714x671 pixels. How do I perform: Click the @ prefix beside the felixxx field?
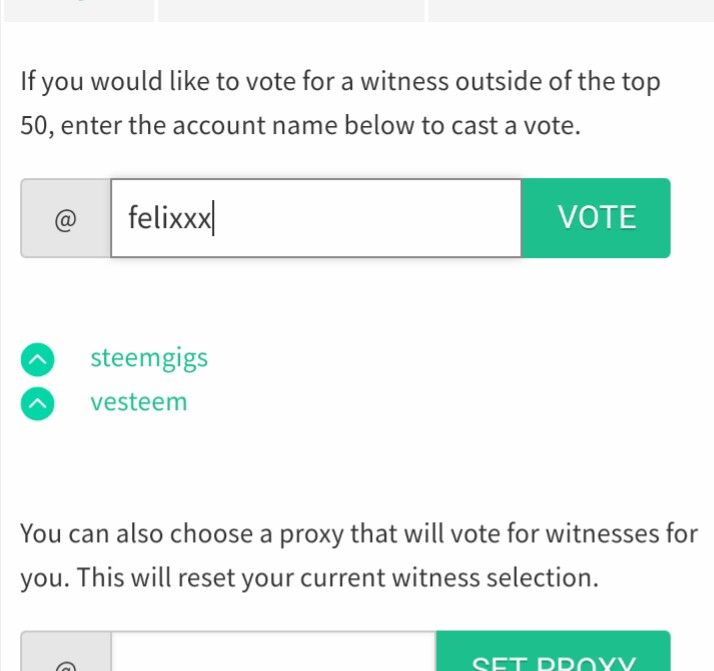tap(66, 218)
